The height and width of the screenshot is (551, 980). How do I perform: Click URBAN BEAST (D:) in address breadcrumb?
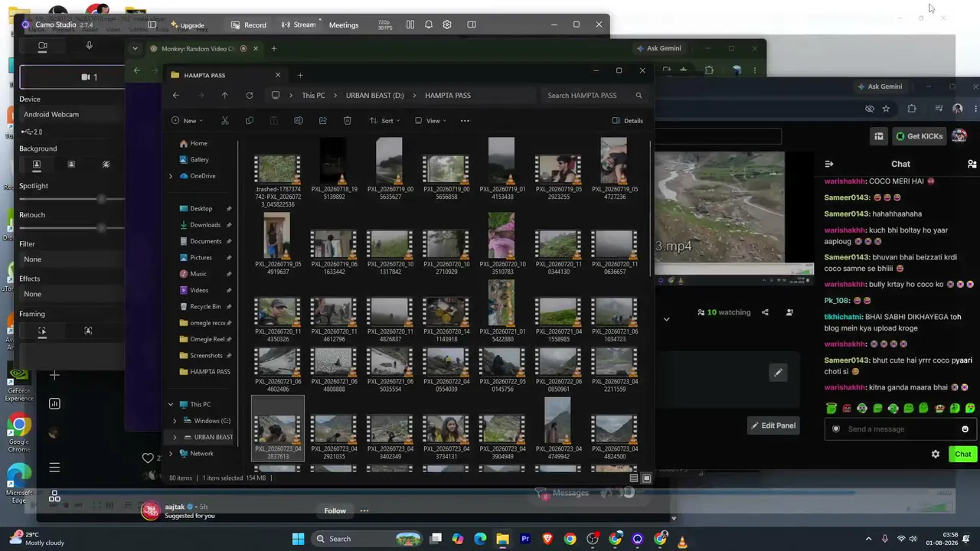(375, 96)
